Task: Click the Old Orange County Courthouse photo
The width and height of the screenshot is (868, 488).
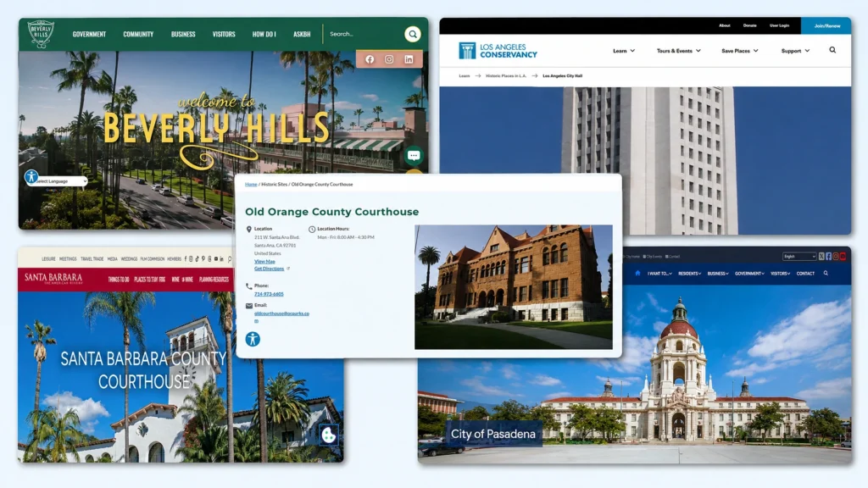Action: 514,286
